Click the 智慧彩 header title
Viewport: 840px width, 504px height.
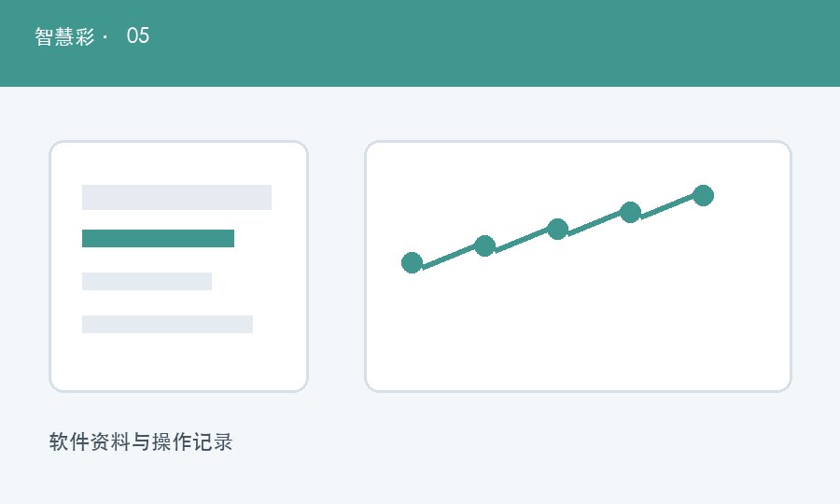[64, 36]
